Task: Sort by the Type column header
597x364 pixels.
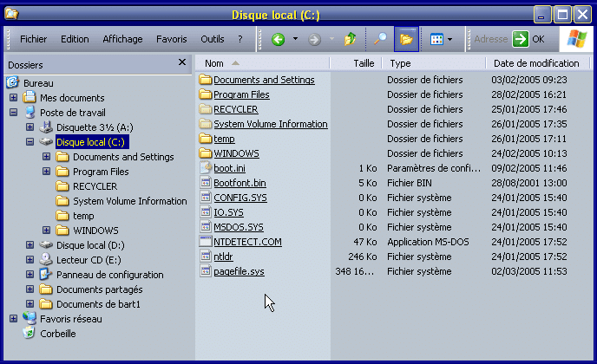Action: 434,63
